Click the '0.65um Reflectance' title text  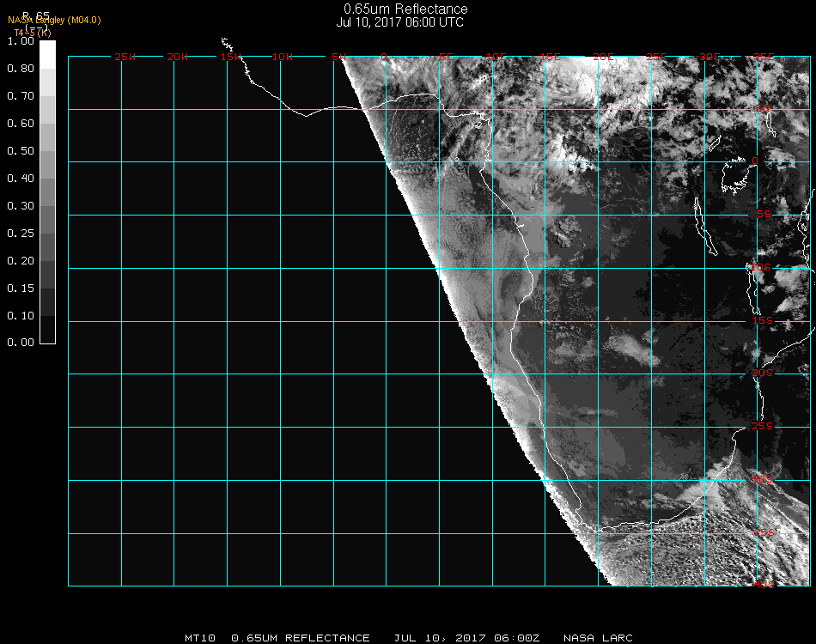tap(405, 9)
